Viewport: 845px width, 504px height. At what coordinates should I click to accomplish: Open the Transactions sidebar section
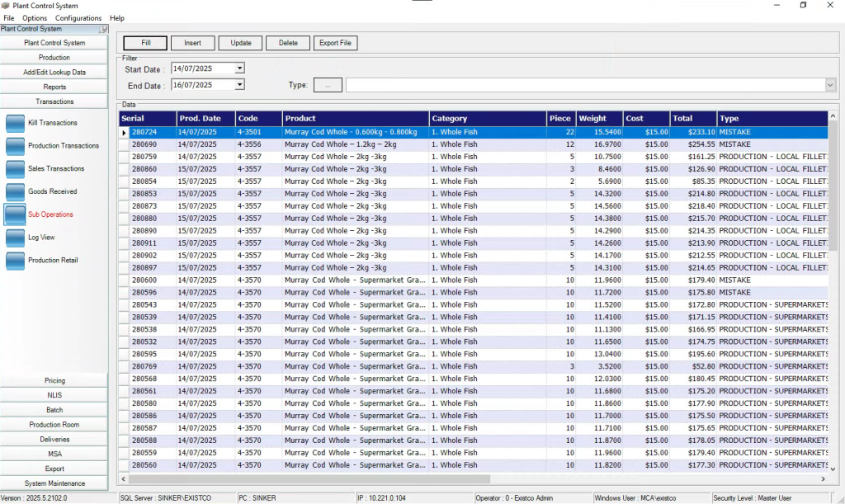click(x=54, y=101)
